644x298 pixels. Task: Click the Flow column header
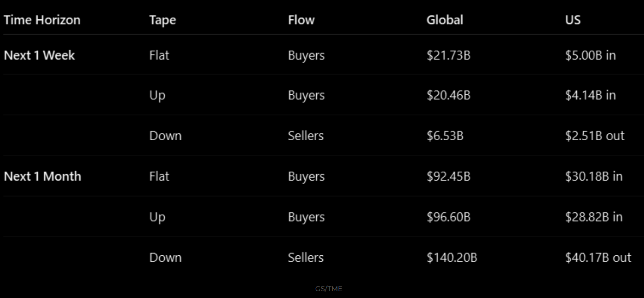[301, 20]
